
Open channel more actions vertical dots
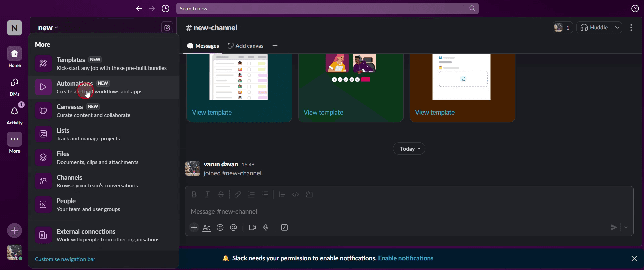pos(631,28)
